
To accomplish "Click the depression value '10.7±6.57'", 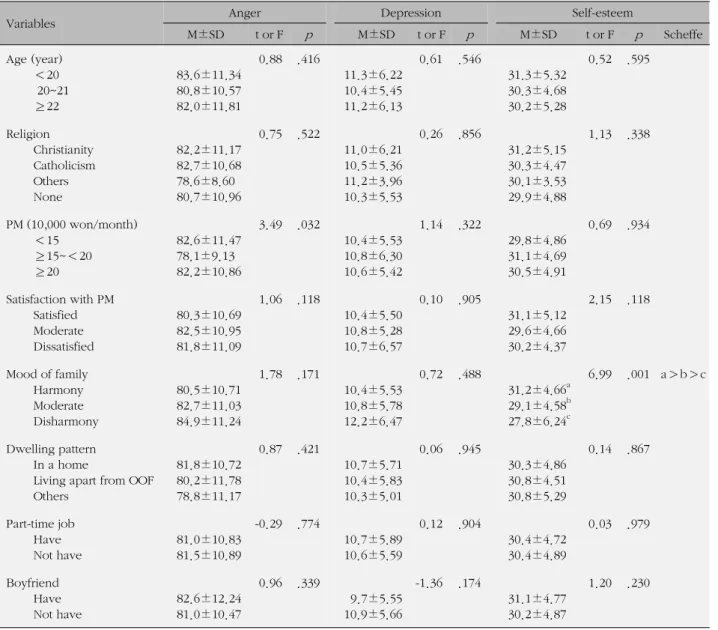I will (x=373, y=347).
